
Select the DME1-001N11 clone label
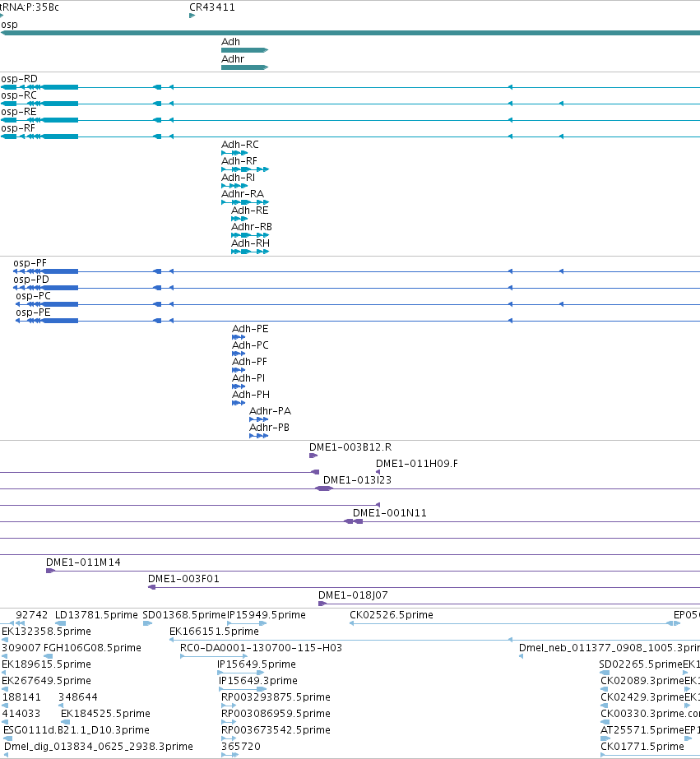pyautogui.click(x=390, y=513)
